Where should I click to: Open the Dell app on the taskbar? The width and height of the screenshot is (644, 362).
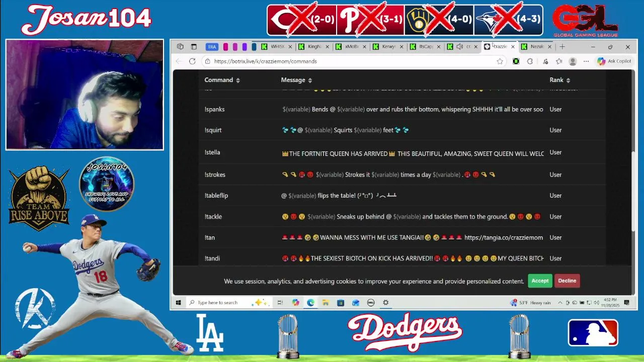click(371, 303)
